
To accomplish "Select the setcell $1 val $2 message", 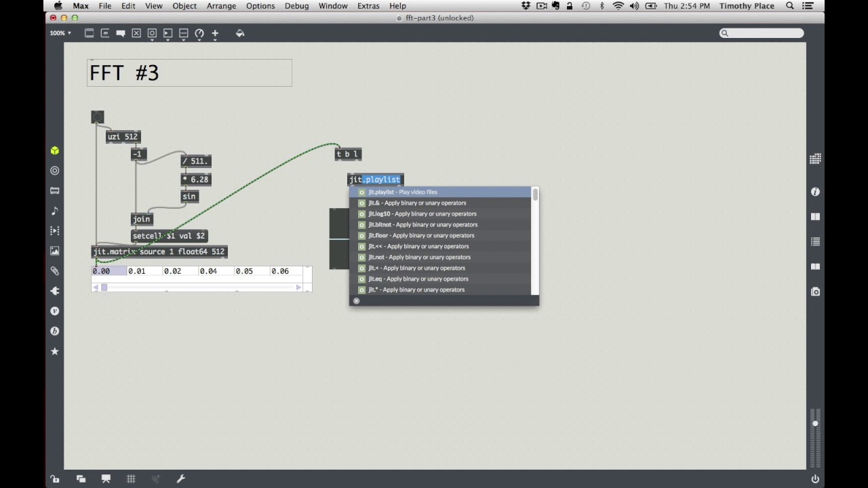I will click(169, 236).
